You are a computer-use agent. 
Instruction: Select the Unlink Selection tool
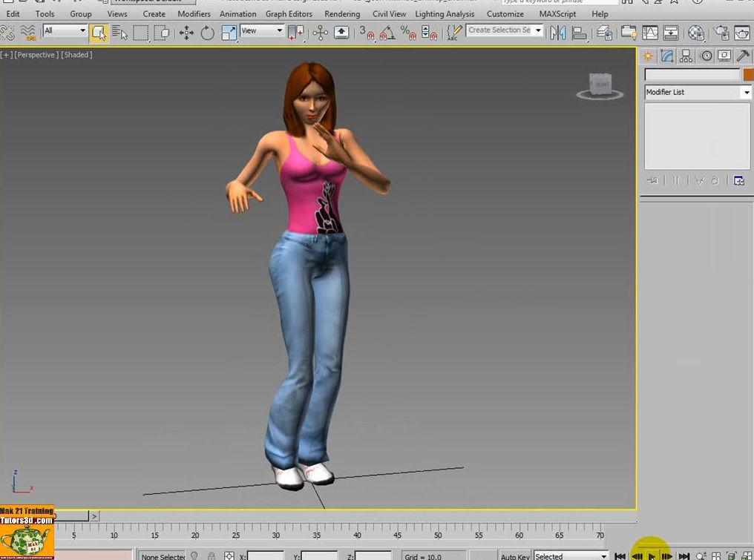pos(7,33)
